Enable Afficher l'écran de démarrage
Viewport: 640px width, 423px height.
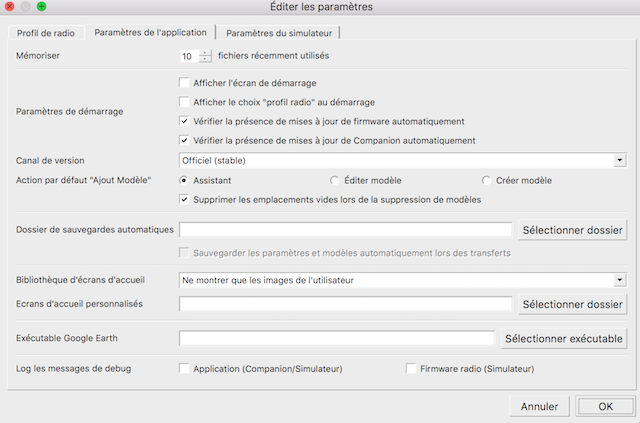[x=184, y=83]
